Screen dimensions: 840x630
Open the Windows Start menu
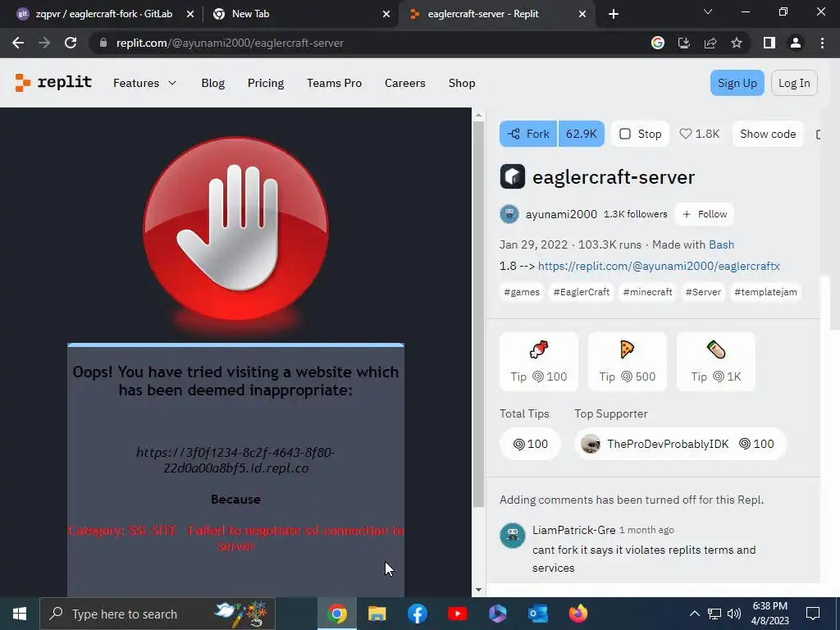click(x=20, y=614)
